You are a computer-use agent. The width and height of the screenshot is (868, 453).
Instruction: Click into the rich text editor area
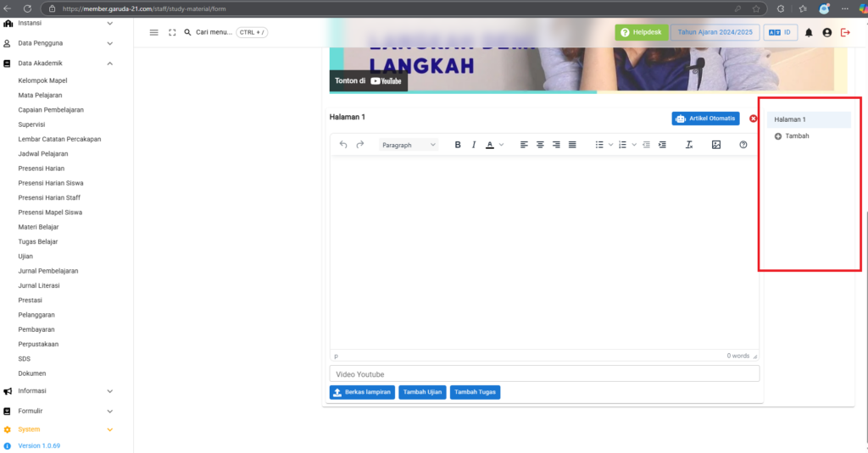544,253
